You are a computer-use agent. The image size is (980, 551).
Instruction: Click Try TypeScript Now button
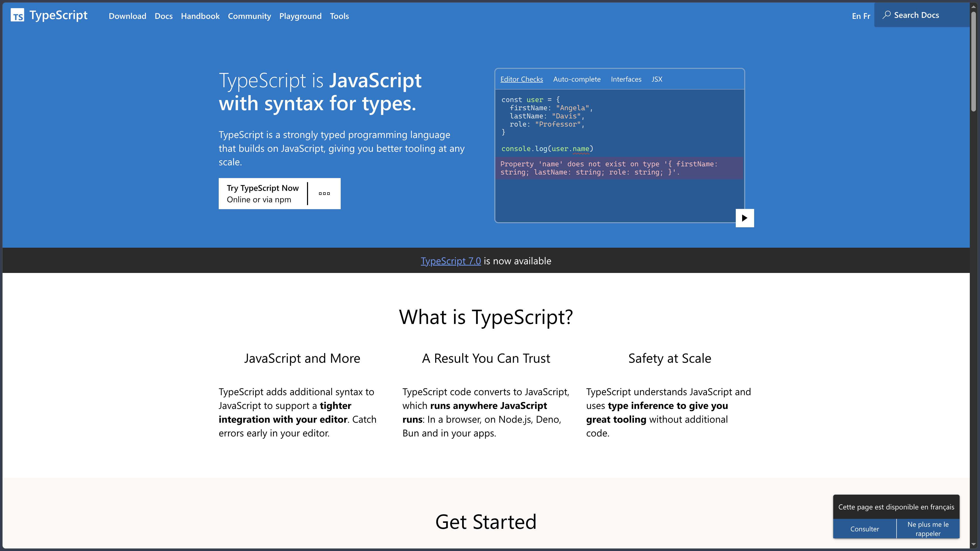coord(263,194)
